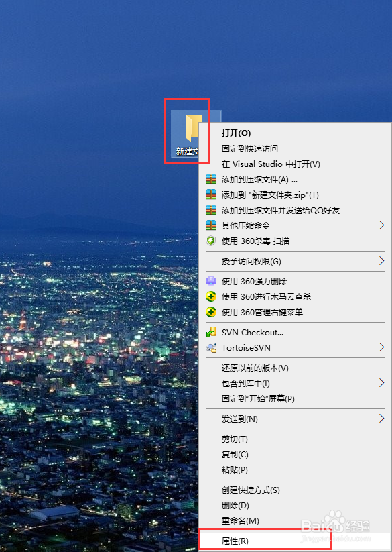Choose 添加到 "新建文件夹.zip"(T)
The height and width of the screenshot is (552, 392).
coord(296,195)
